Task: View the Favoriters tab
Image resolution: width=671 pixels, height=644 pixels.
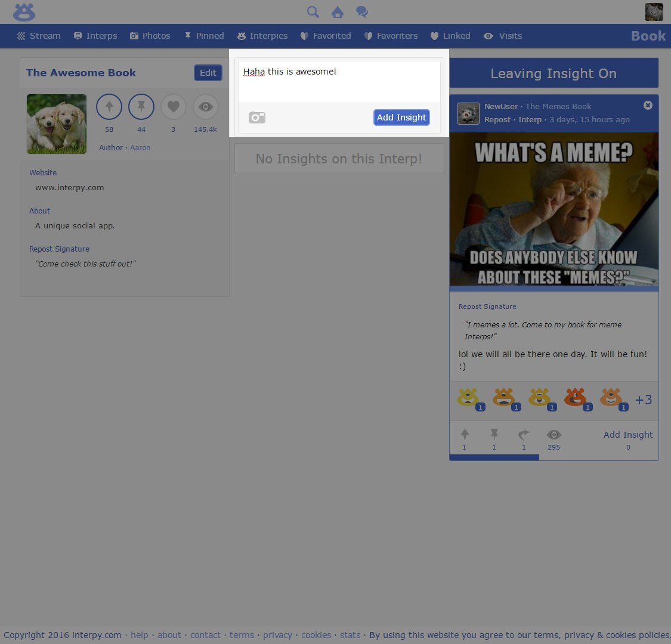Action: tap(391, 36)
